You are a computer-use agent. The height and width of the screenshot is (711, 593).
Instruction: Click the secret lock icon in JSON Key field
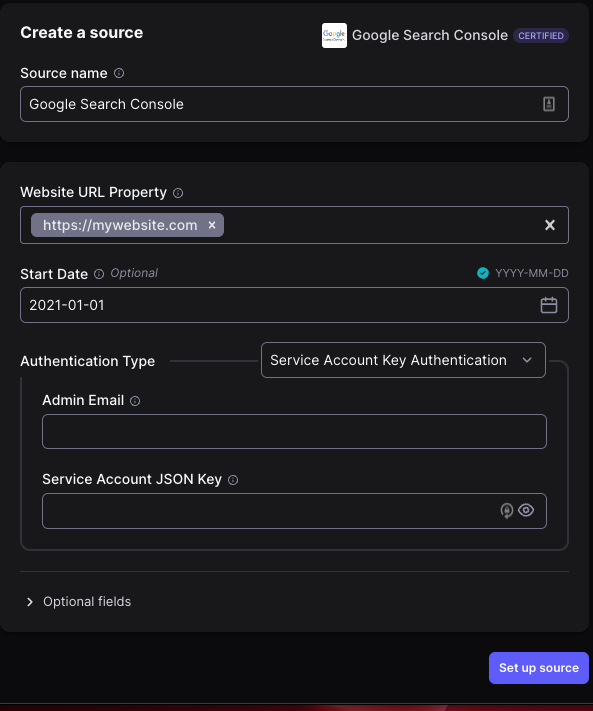[x=506, y=511]
